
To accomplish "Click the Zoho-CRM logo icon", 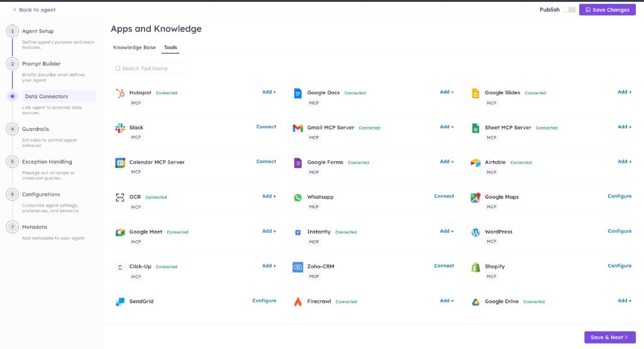I will 297,267.
